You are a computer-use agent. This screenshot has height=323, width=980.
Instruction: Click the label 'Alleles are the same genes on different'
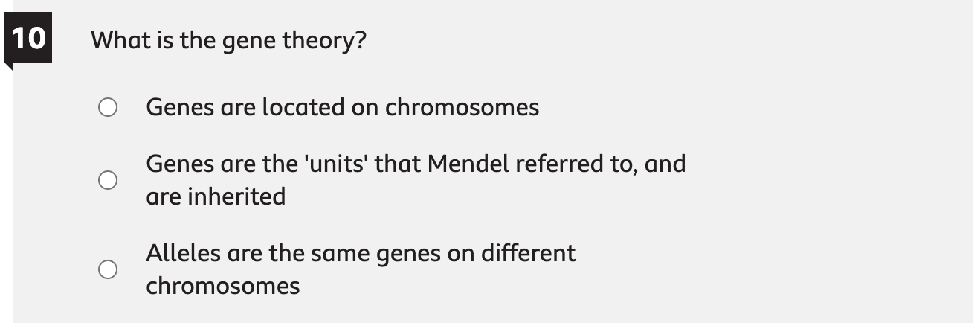(x=360, y=253)
